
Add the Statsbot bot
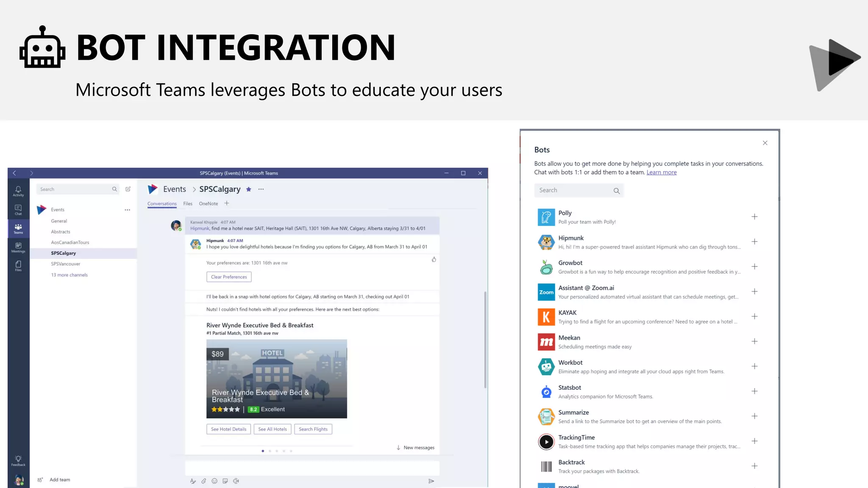(754, 391)
